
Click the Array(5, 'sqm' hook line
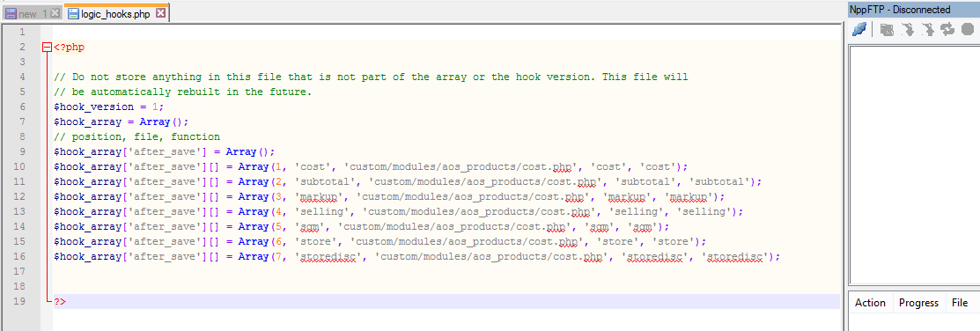pos(361,227)
